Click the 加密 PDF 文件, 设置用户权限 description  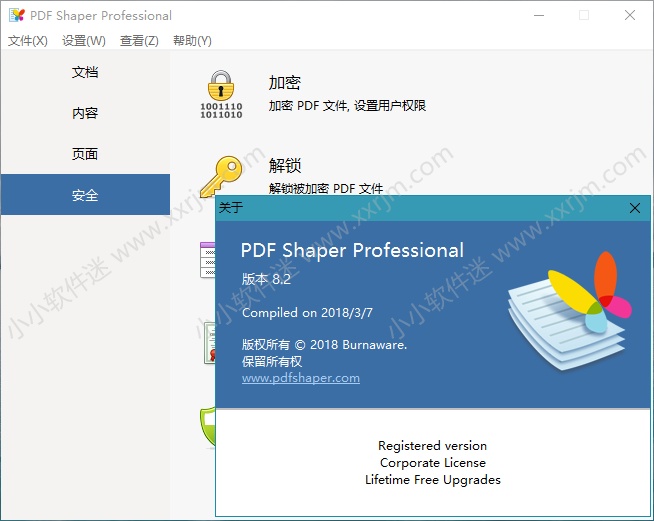click(347, 106)
